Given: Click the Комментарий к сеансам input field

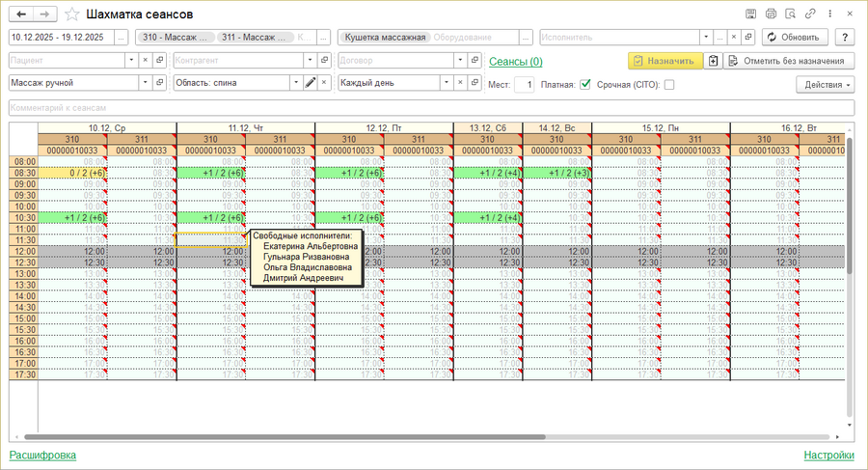Looking at the screenshot, I should 432,108.
